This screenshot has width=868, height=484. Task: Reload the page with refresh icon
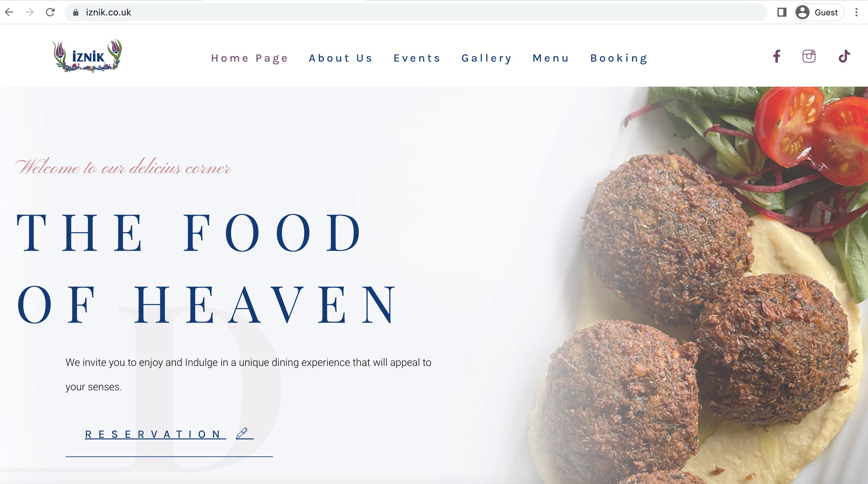pyautogui.click(x=50, y=13)
